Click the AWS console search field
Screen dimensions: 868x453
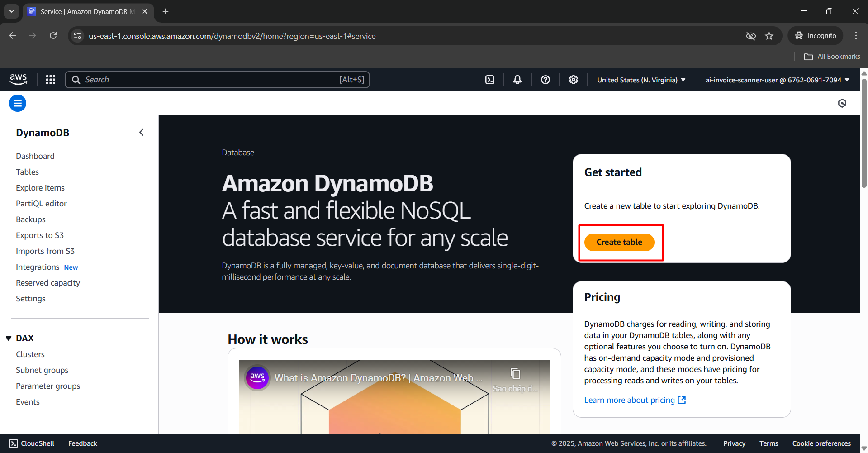click(217, 80)
